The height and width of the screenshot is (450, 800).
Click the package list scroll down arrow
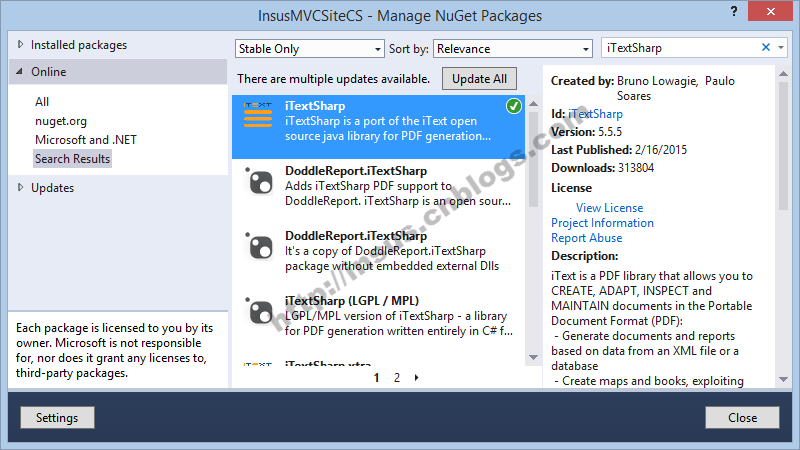pyautogui.click(x=533, y=357)
